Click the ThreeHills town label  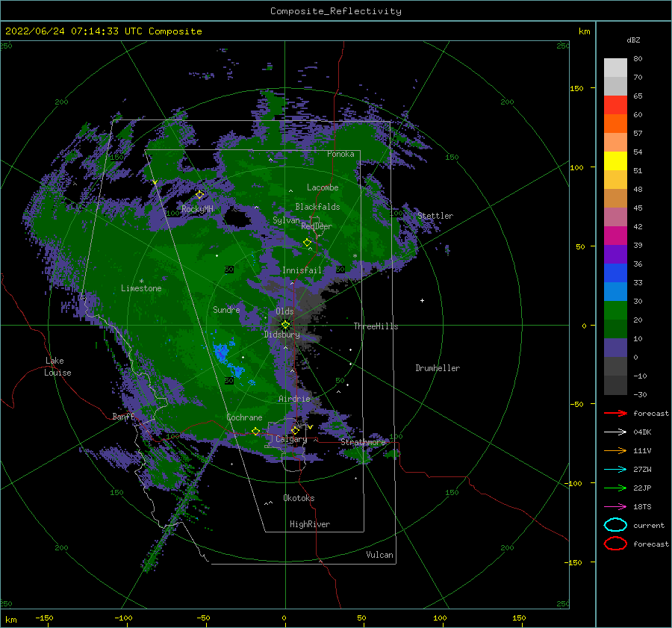(376, 326)
